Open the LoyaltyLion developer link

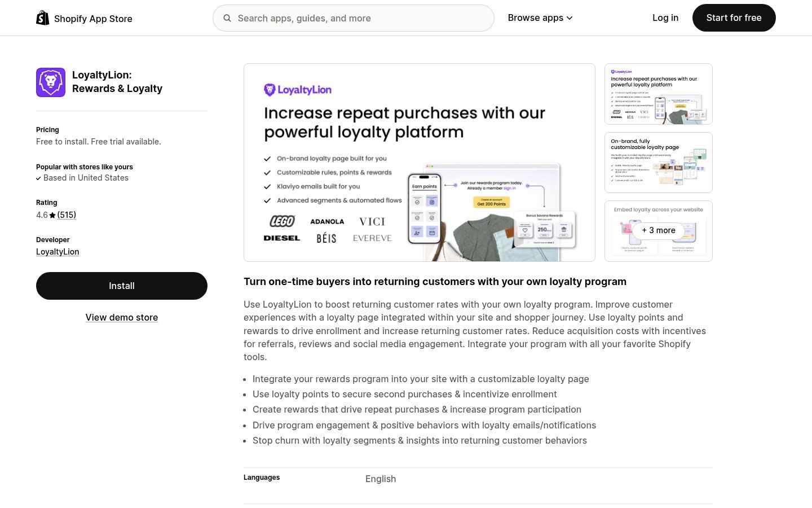(58, 252)
